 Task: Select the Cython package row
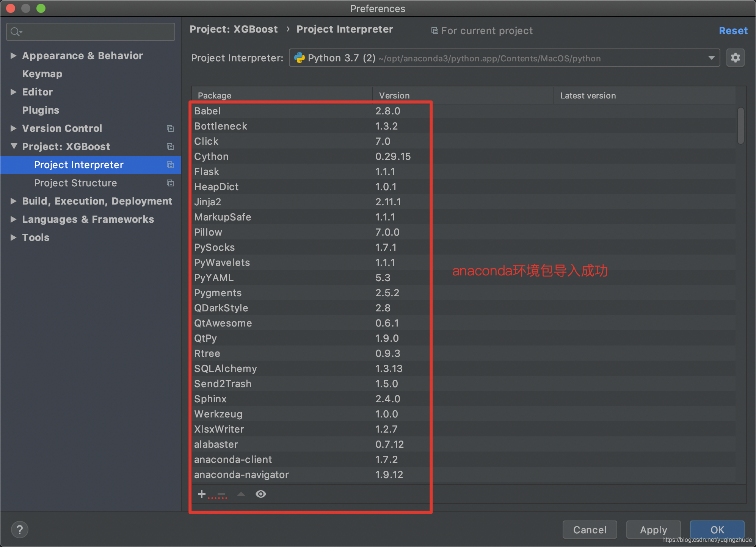point(463,156)
